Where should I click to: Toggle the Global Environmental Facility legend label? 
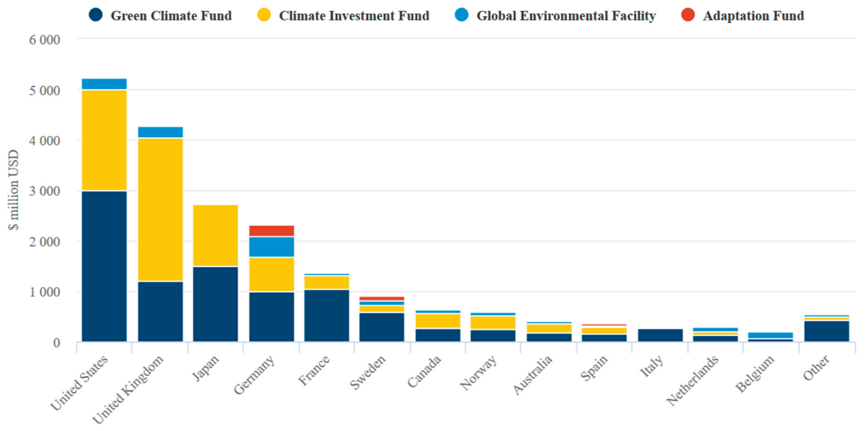(x=566, y=16)
